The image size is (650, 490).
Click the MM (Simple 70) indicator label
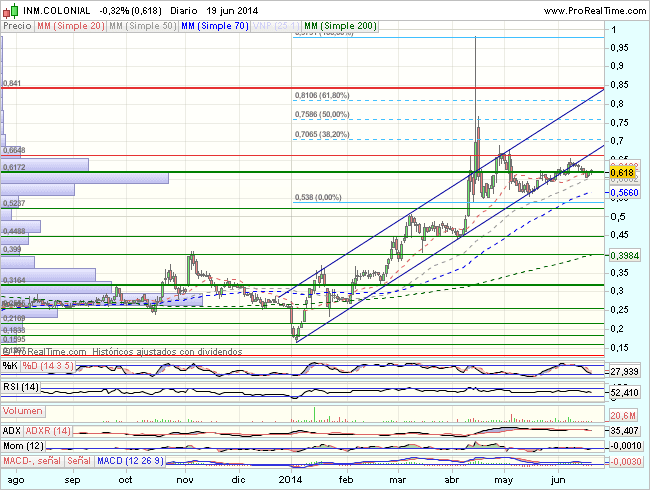[214, 26]
